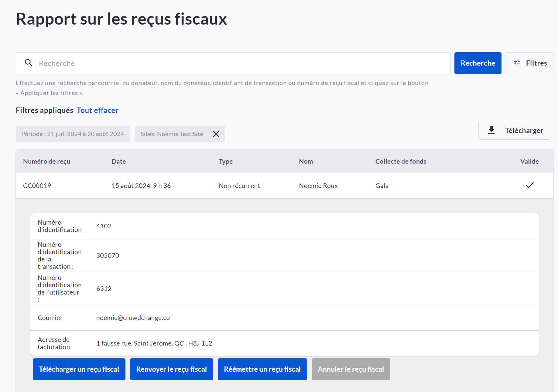Viewport: 558px width, 392px height.
Task: Resend receipt with Renvoyer le reçu fiscal
Action: click(171, 369)
